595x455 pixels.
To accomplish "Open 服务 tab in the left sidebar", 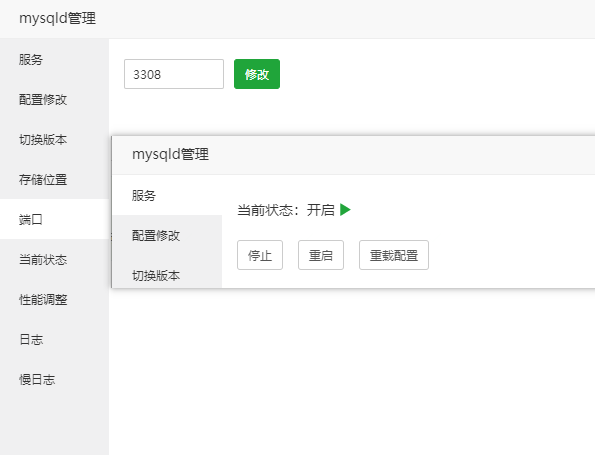I will (x=54, y=60).
